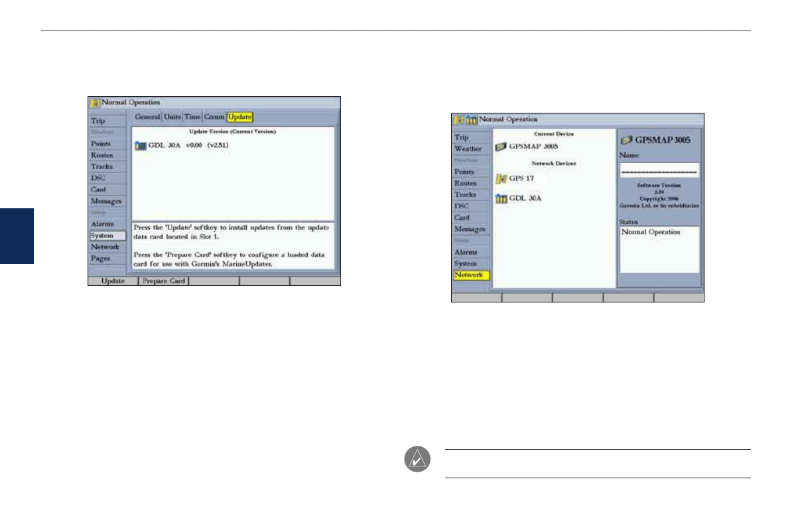Click the "Current Device" heading

point(554,134)
